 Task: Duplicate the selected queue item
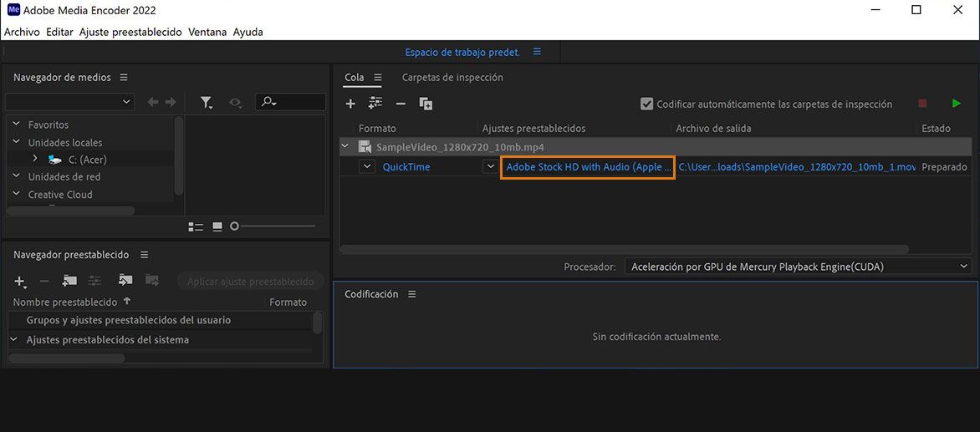point(426,104)
